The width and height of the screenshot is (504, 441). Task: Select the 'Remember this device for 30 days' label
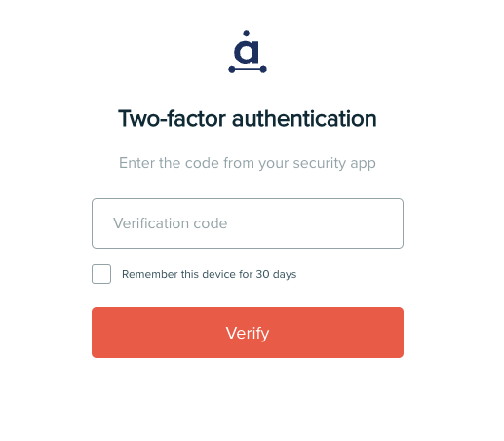tap(209, 274)
